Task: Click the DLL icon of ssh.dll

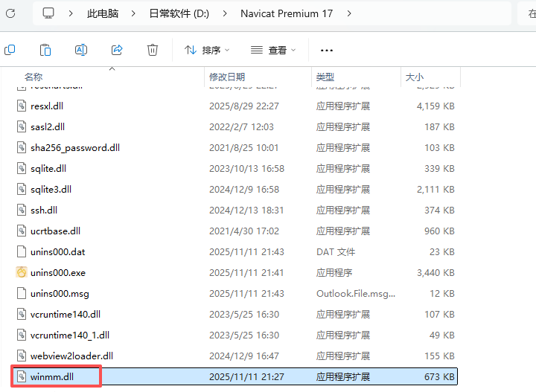Action: click(22, 210)
